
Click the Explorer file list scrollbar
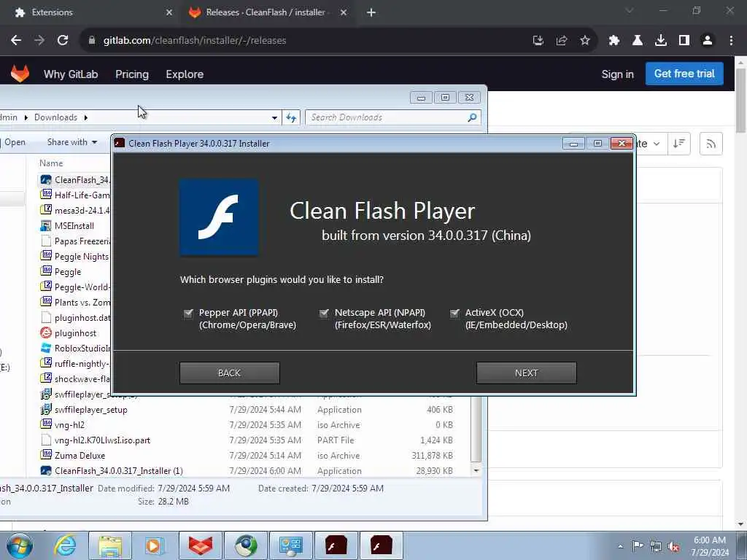pyautogui.click(x=476, y=429)
